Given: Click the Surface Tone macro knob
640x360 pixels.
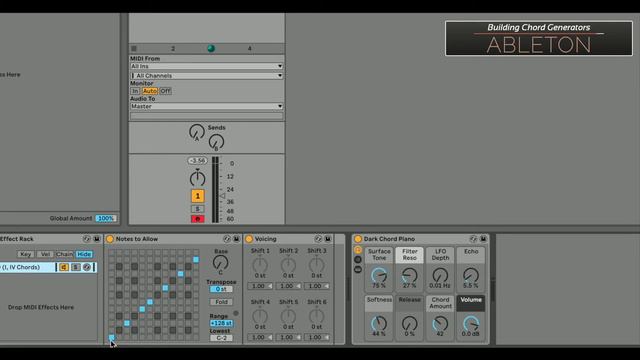Looking at the screenshot, I should (379, 276).
